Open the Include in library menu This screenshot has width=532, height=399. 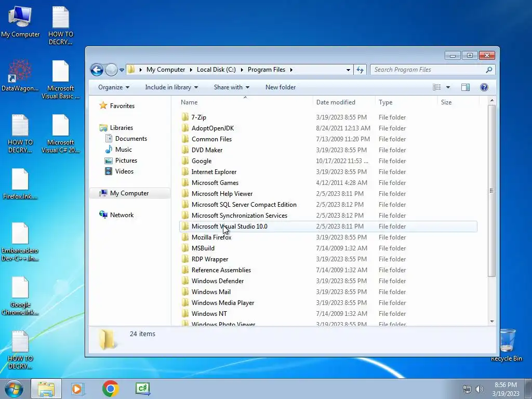click(x=171, y=87)
